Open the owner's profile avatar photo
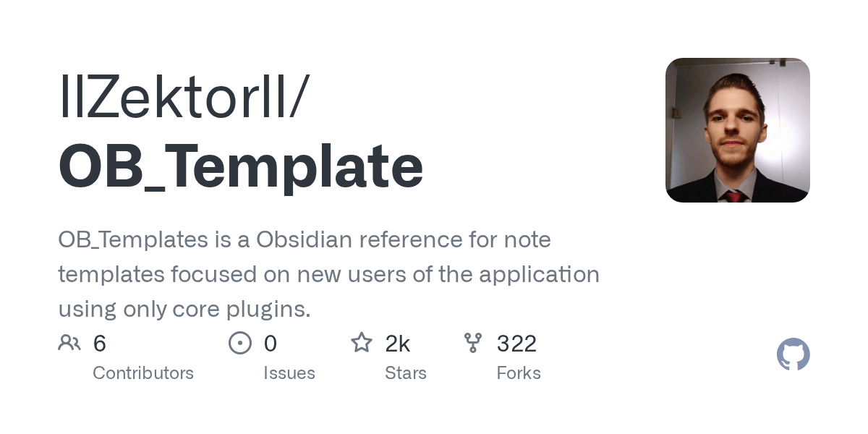 [738, 130]
